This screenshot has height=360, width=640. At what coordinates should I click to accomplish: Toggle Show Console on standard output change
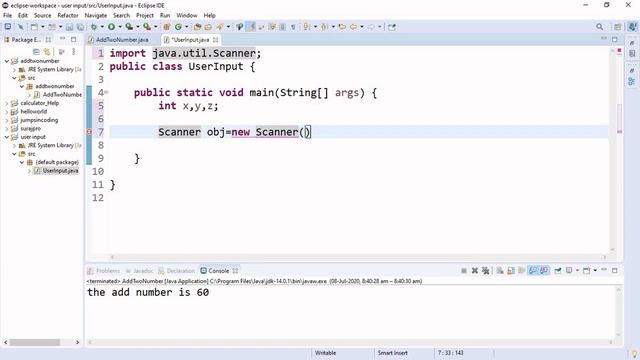[x=533, y=271]
